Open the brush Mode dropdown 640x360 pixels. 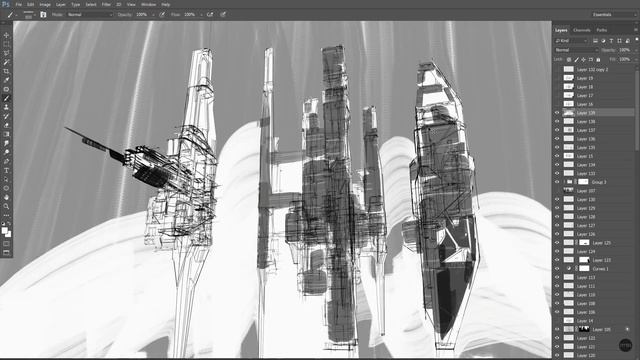(89, 15)
